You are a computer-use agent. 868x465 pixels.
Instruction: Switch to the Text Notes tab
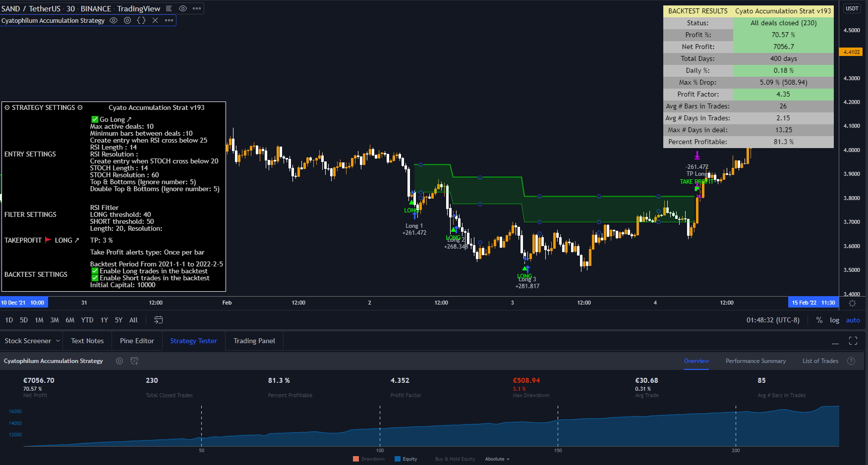coord(87,341)
